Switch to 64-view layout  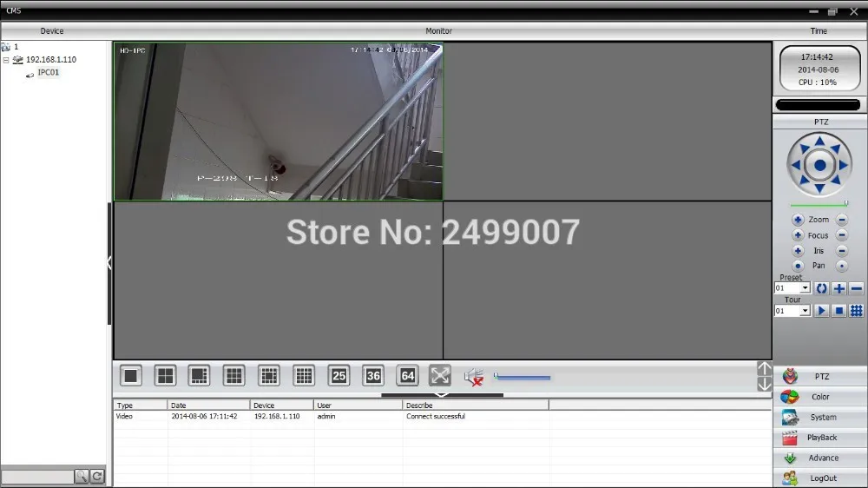[x=407, y=376]
